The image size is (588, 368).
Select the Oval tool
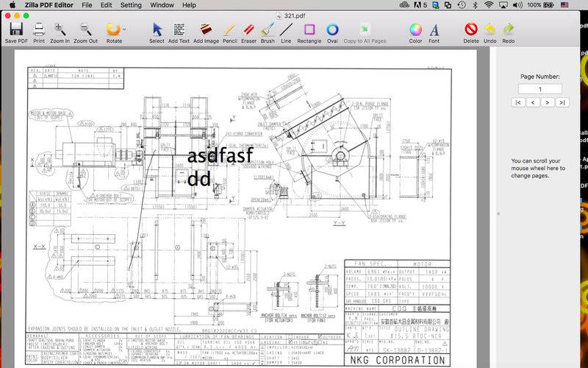332,29
